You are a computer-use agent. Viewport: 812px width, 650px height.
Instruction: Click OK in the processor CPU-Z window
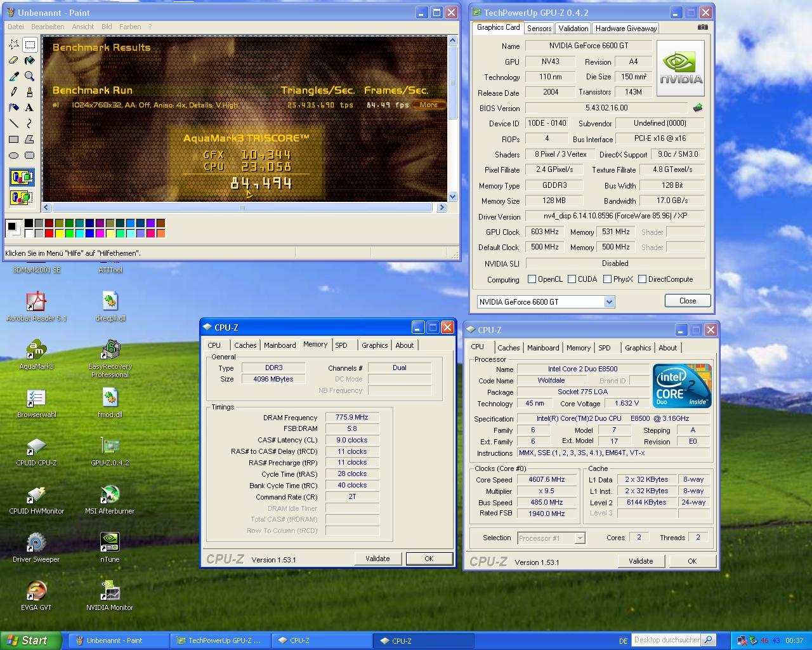click(692, 561)
